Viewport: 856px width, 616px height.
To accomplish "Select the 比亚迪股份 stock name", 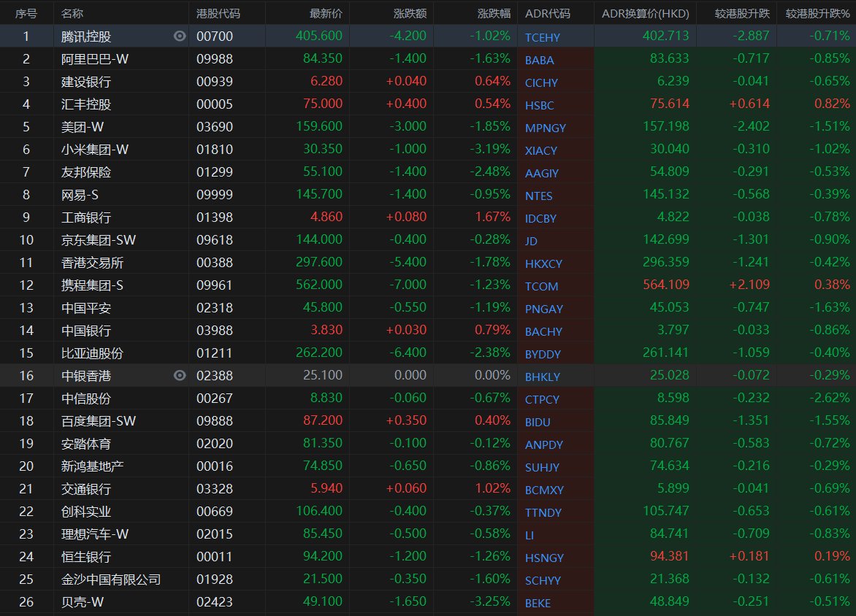I will tap(92, 353).
